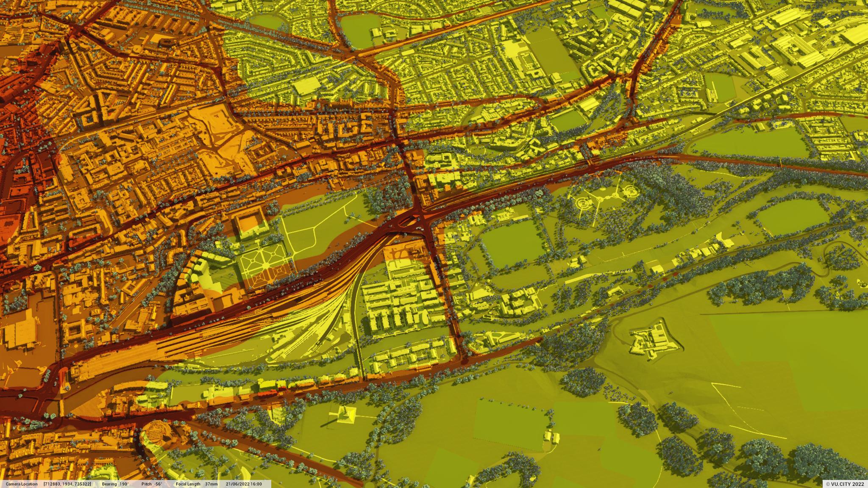The width and height of the screenshot is (868, 488).
Task: Click the Focal Length label
Action: (x=188, y=484)
